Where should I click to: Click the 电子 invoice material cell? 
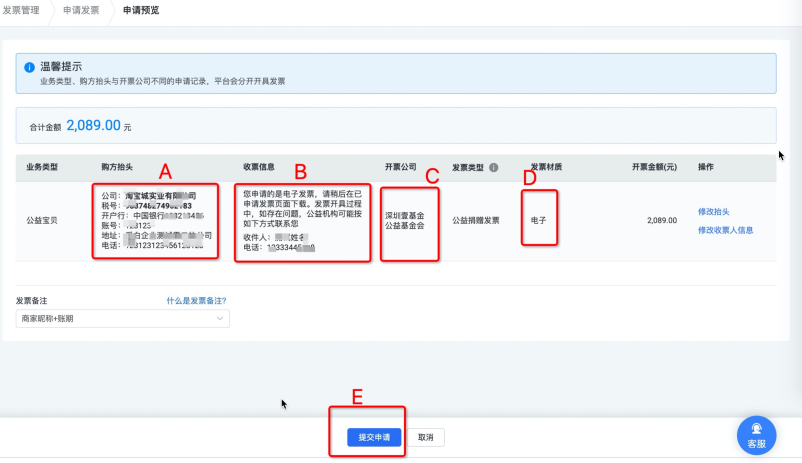539,221
